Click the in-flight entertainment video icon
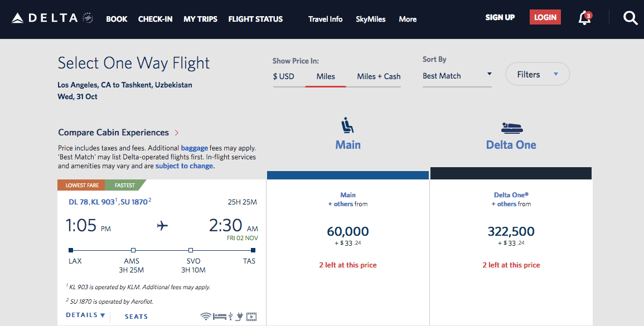 point(251,317)
